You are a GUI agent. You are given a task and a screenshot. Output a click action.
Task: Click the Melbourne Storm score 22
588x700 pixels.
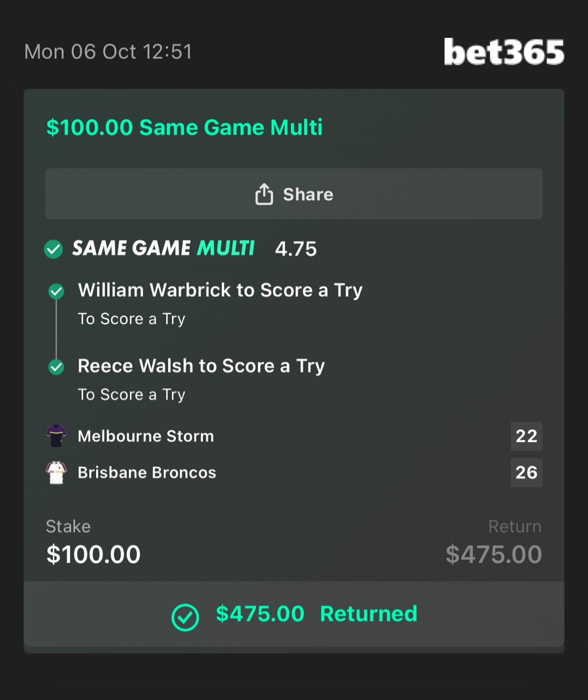[x=526, y=436]
